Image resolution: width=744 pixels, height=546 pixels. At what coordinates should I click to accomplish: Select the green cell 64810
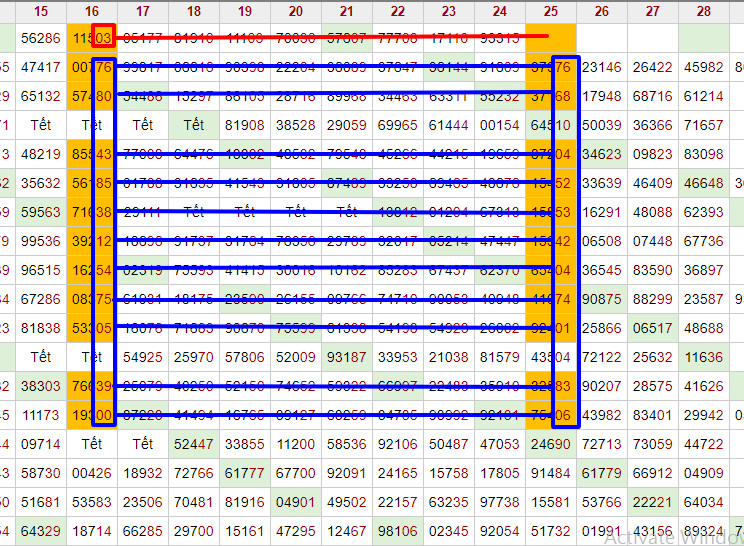coord(551,125)
